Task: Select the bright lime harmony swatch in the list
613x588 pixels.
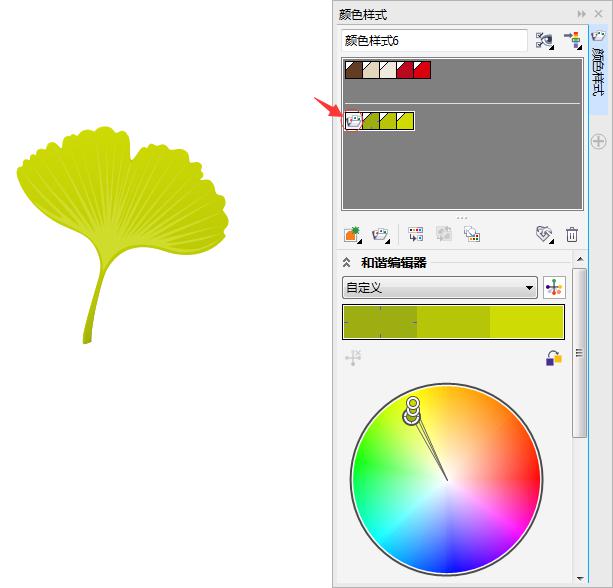Action: (x=405, y=121)
